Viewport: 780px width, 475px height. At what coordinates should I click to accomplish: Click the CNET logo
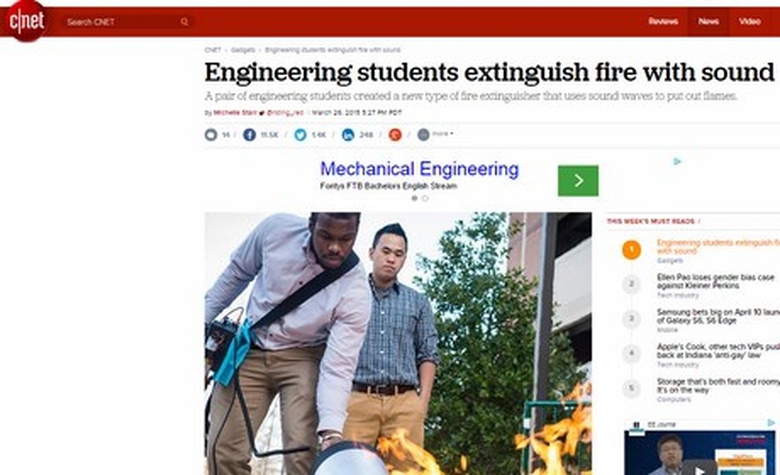[27, 21]
